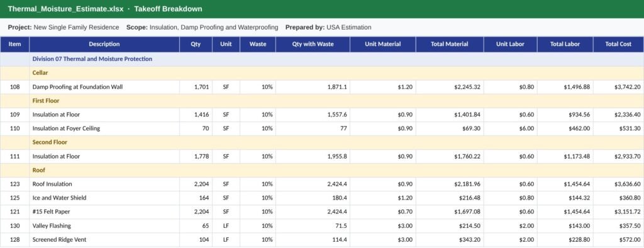Select Division 07 Thermal and Moisture Protection row
The image size is (644, 248).
coord(322,59)
